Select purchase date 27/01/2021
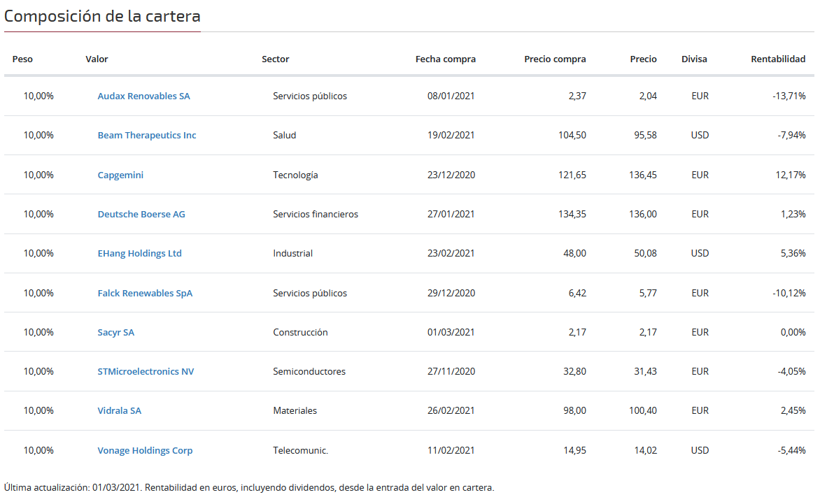The height and width of the screenshot is (504, 820). tap(451, 214)
